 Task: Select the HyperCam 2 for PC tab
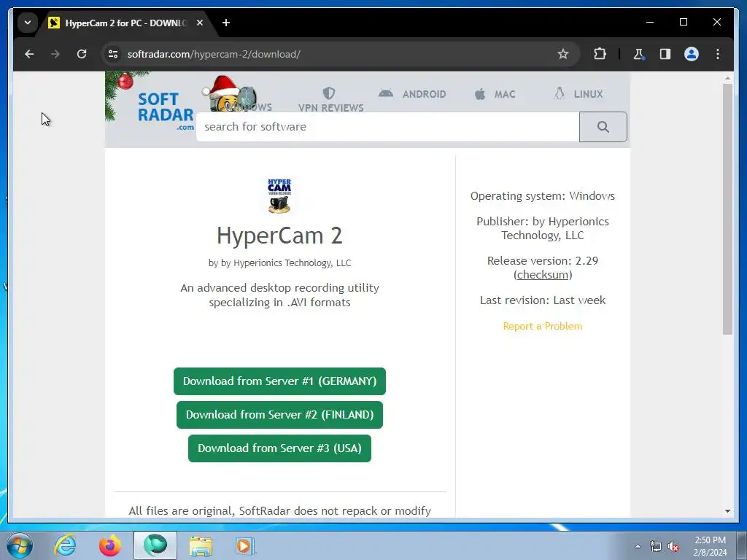coord(126,23)
